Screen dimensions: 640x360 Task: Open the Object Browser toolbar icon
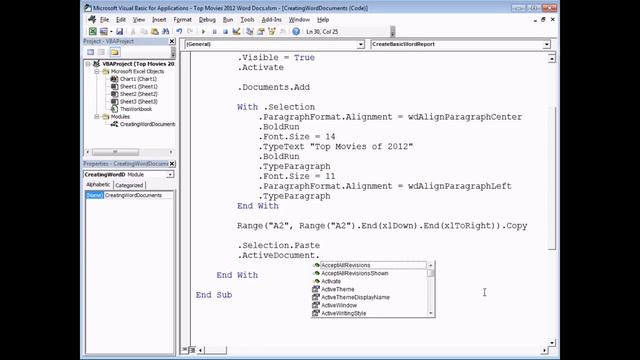point(272,31)
